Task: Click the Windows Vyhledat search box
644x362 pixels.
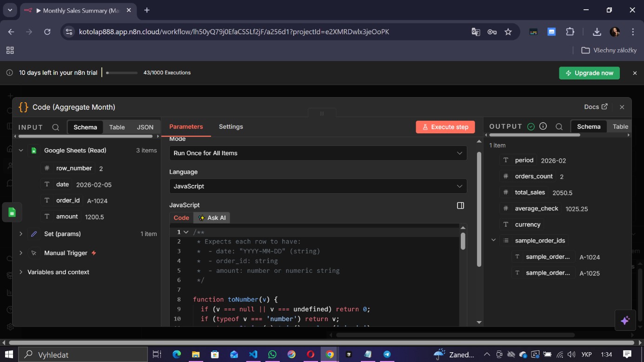Action: [84, 355]
